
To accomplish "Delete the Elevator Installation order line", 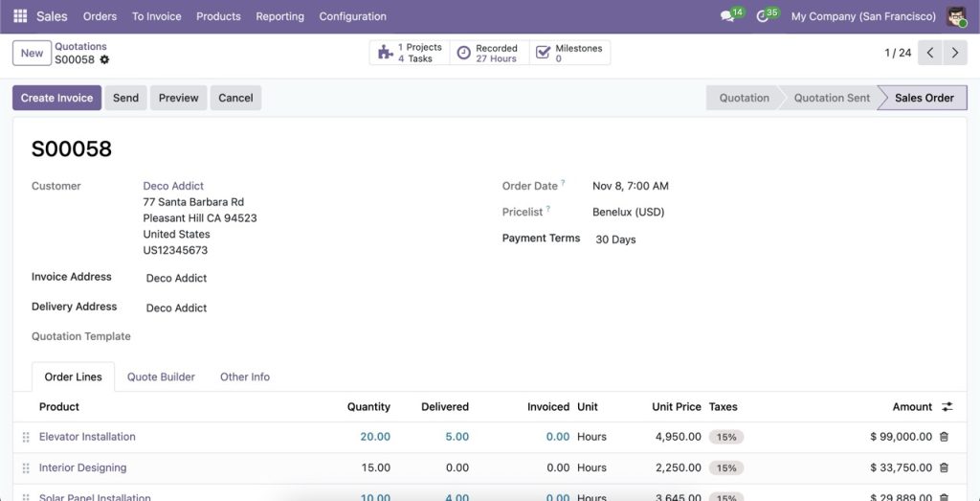I will click(944, 437).
